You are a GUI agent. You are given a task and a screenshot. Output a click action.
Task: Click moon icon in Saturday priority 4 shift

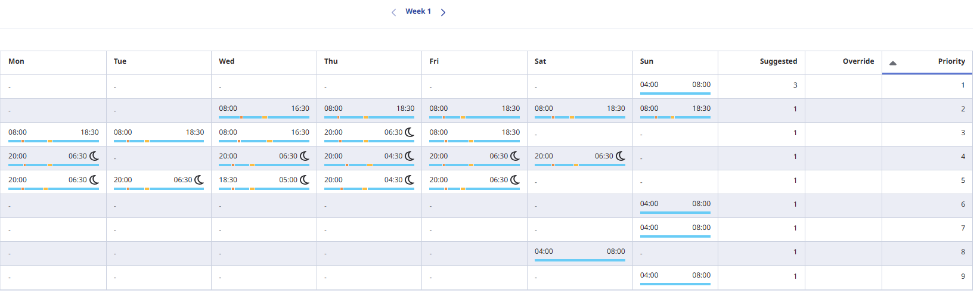click(x=621, y=156)
